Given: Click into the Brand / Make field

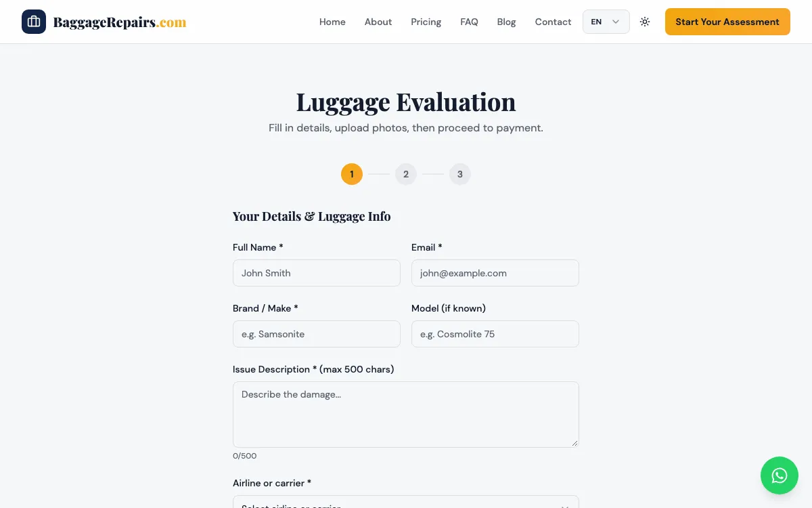Looking at the screenshot, I should 317,334.
